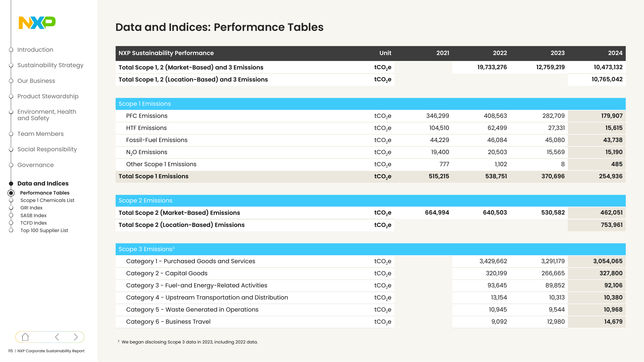The image size is (644, 362).
Task: Click the Unit column header
Action: coord(385,53)
